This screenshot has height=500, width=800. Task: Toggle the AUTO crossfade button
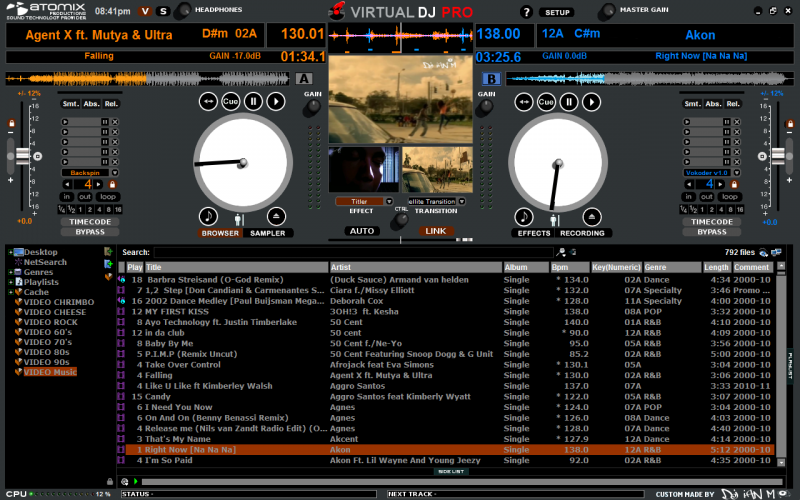362,231
